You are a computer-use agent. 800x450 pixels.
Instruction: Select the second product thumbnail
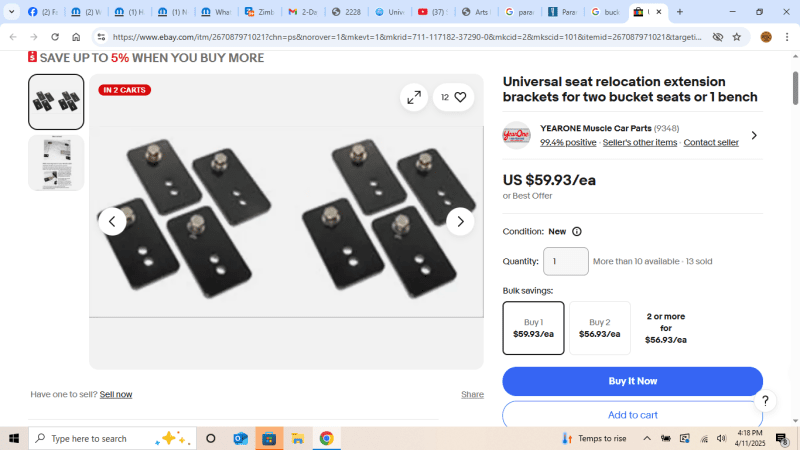point(56,163)
